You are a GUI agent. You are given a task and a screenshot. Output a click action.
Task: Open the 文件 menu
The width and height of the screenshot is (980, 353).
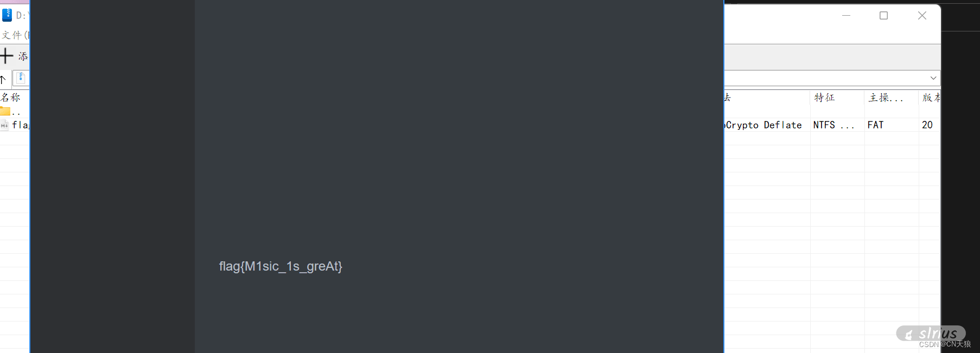coord(14,35)
